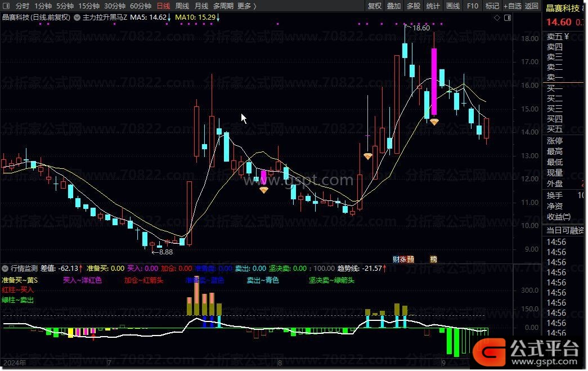Click the 换手 turnover row
The height and width of the screenshot is (371, 588).
564,195
